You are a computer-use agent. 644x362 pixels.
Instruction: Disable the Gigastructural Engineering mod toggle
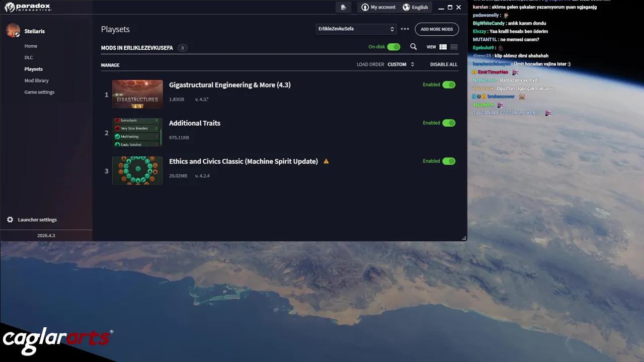click(449, 84)
